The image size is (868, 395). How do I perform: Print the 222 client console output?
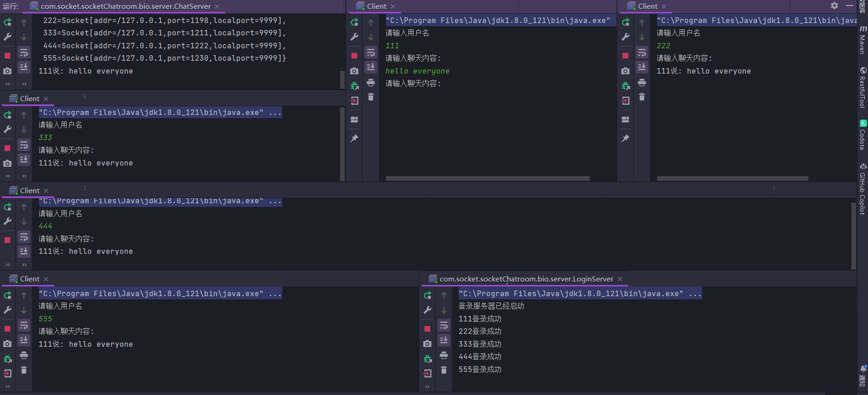642,83
